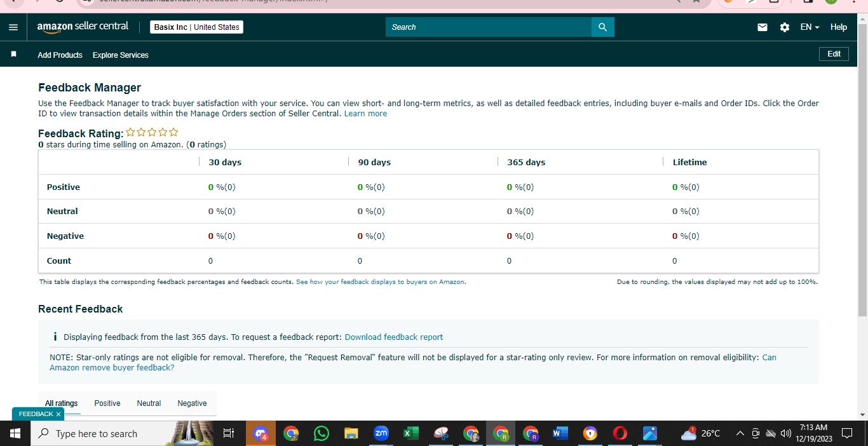Open the hamburger navigation menu

(13, 27)
